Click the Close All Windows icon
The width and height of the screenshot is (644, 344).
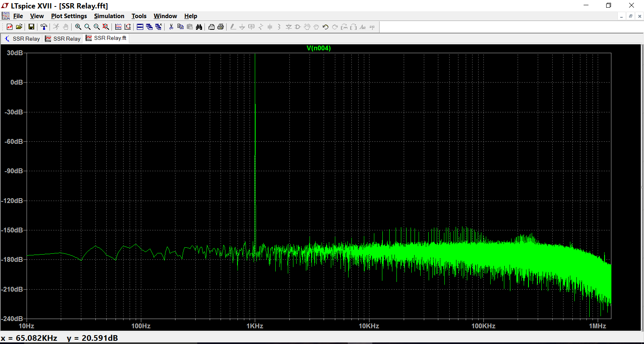[x=159, y=27]
